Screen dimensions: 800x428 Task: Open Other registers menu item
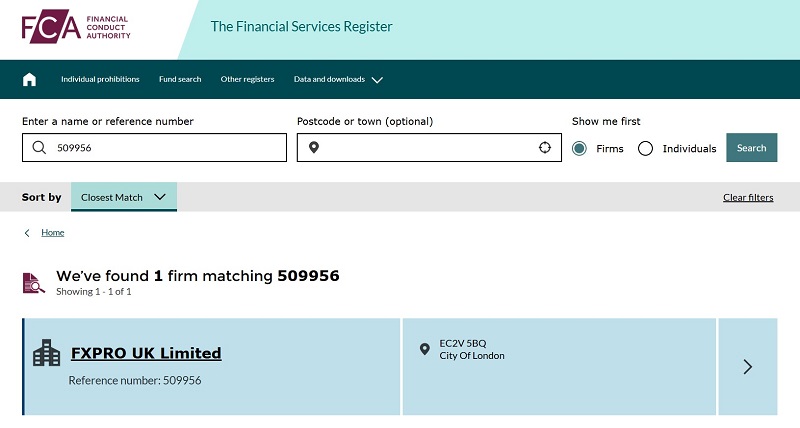(247, 79)
